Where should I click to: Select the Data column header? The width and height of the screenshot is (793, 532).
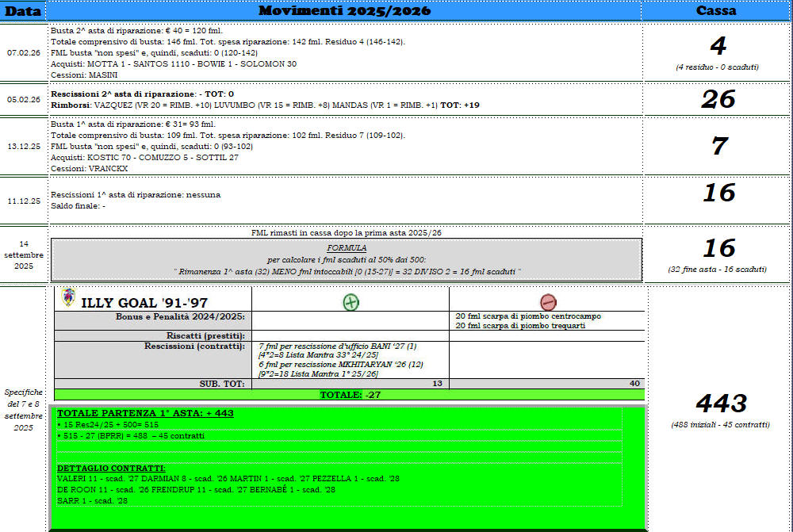click(23, 10)
